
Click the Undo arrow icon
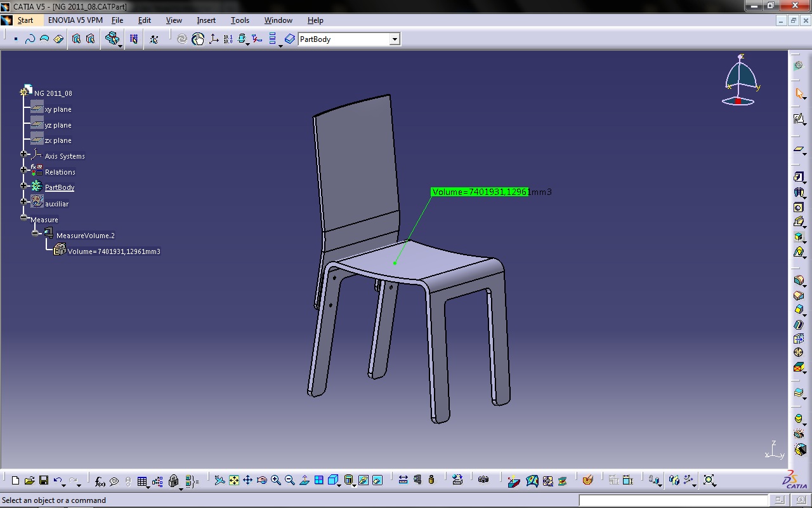coord(58,481)
